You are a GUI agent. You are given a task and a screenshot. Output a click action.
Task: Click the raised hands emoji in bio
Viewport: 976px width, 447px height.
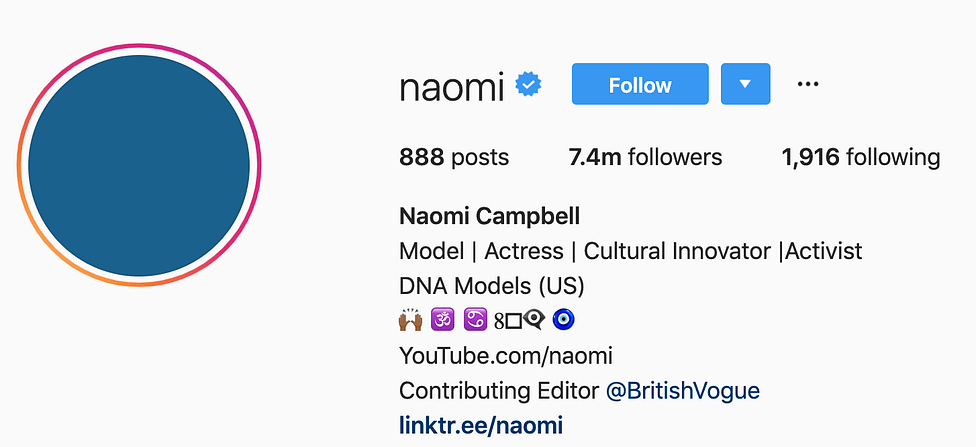coord(410,320)
